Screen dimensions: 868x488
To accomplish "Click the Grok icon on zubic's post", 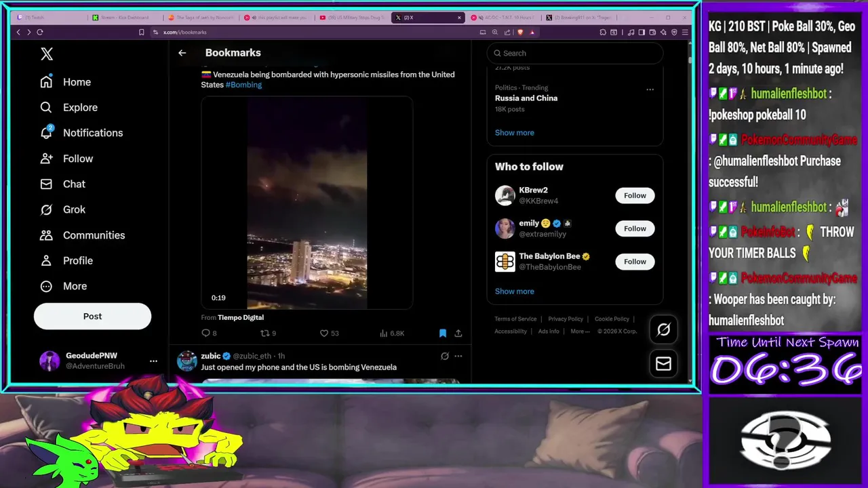I will [x=445, y=356].
